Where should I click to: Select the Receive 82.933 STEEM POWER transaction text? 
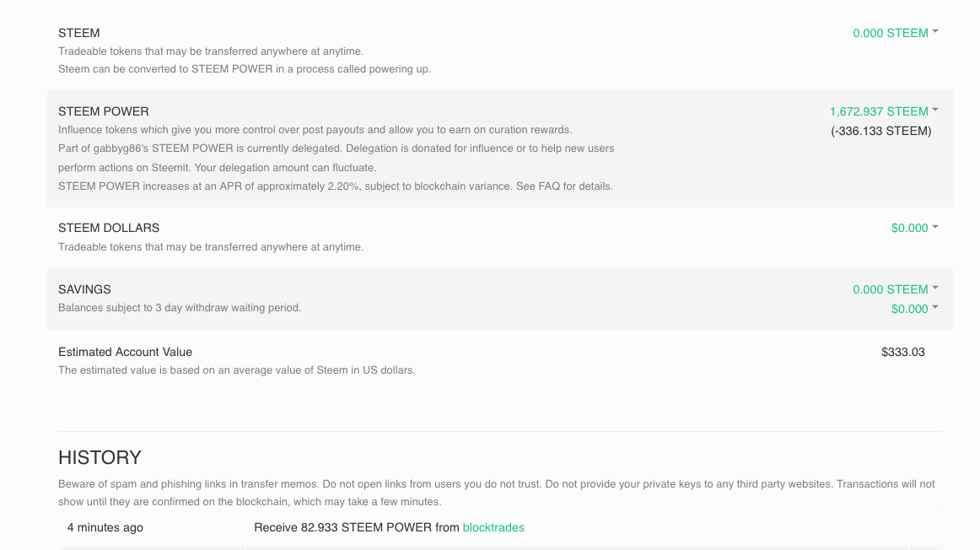(x=356, y=527)
